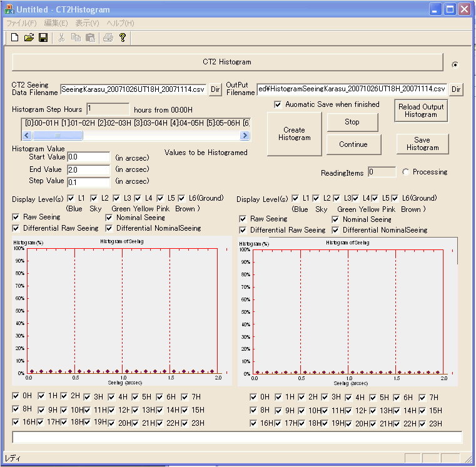Open the ファイル(F) menu
This screenshot has width=476, height=467.
21,23
